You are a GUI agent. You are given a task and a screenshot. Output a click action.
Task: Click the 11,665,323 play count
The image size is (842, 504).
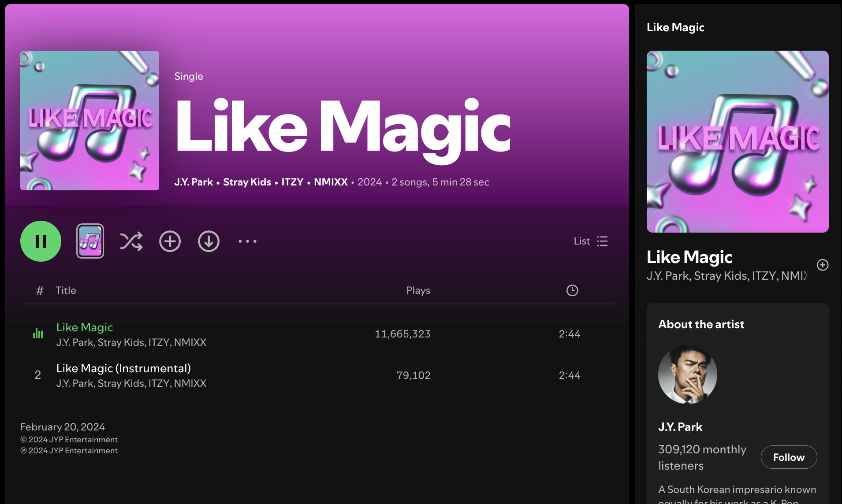point(402,334)
